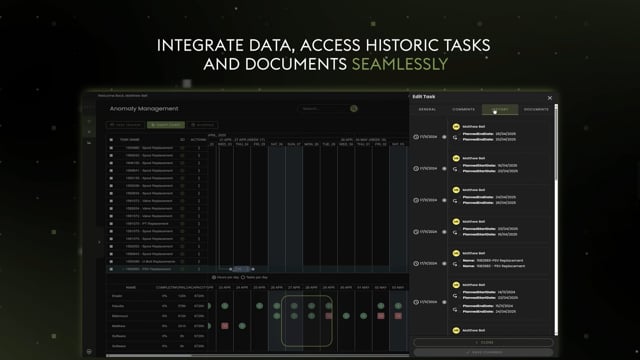
Task: Click the user icon at the sidebar bottom
Action: [x=89, y=351]
